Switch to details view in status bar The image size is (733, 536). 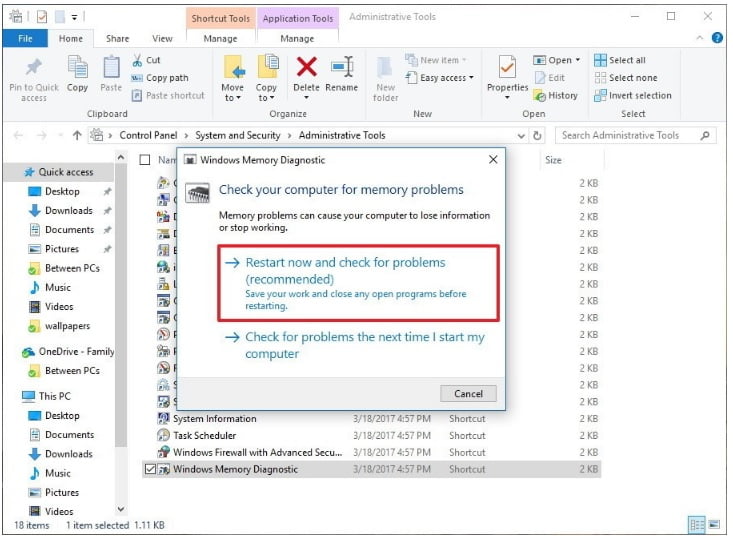(697, 524)
